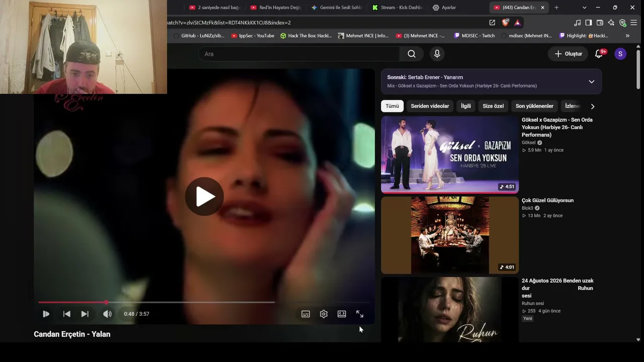Open the mdisec (Mehmet IN...) bookmark

point(526,36)
